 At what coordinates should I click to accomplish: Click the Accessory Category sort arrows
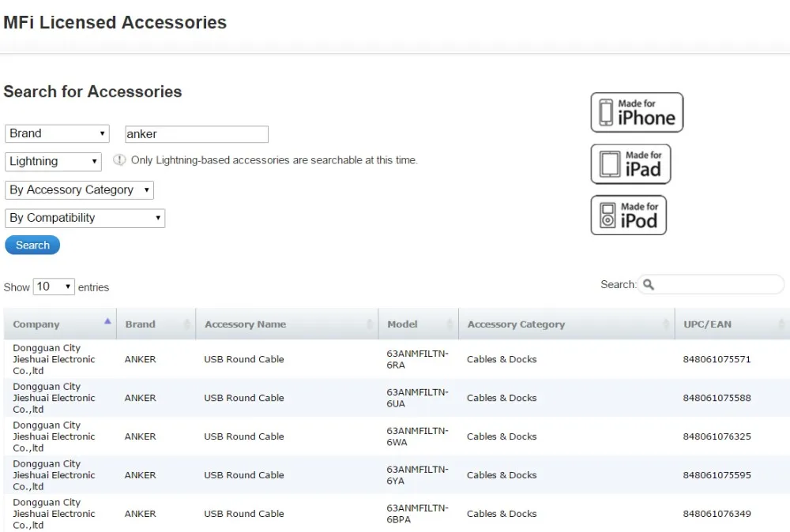pos(666,324)
